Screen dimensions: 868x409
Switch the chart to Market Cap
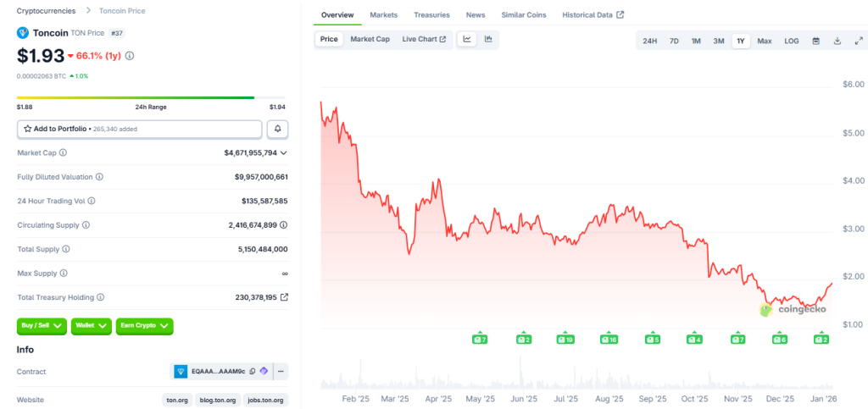tap(370, 39)
